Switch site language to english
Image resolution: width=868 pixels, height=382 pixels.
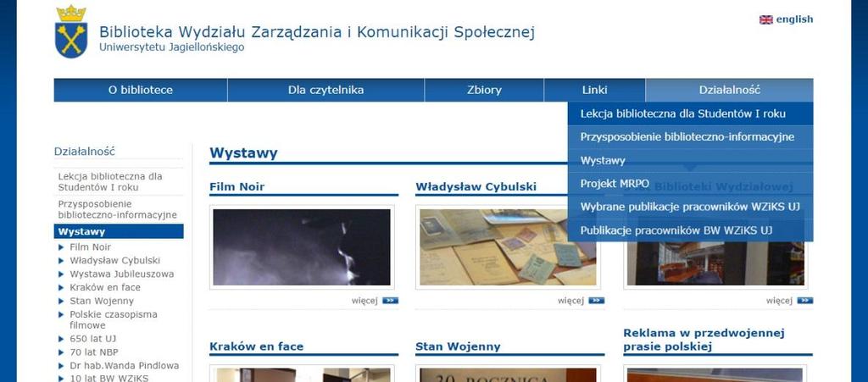(794, 19)
